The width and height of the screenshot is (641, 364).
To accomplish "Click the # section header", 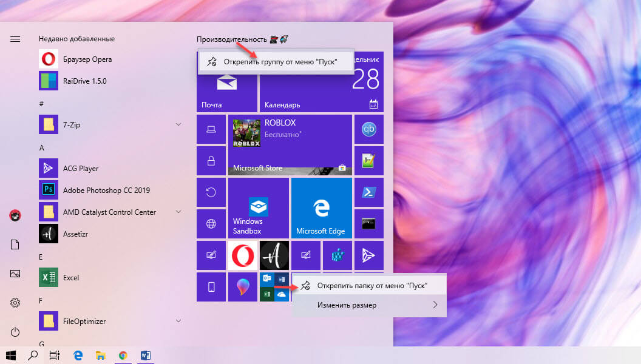I will (x=41, y=104).
